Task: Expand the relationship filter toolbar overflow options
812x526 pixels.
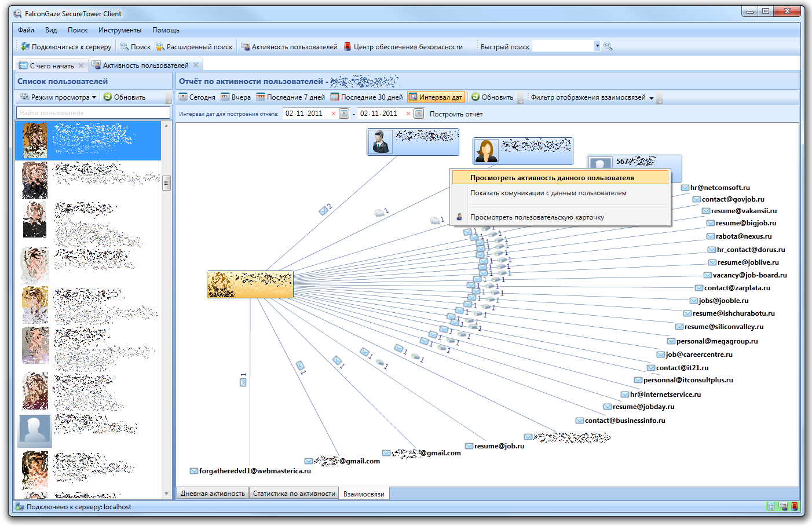Action: click(659, 98)
